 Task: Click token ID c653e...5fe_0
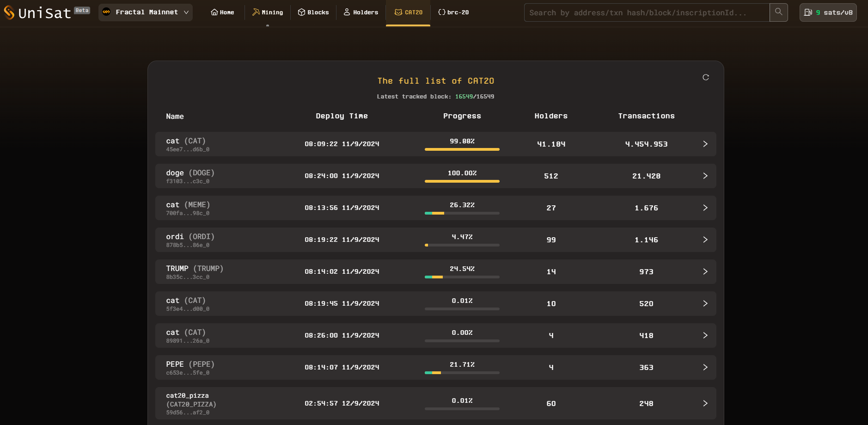coord(188,373)
